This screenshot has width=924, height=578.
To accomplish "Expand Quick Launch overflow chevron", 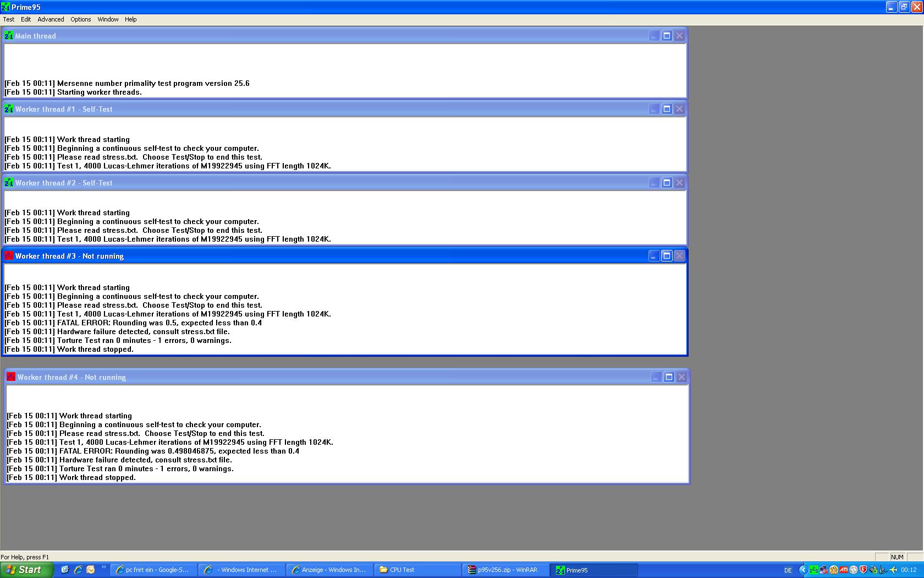I will 103,568.
